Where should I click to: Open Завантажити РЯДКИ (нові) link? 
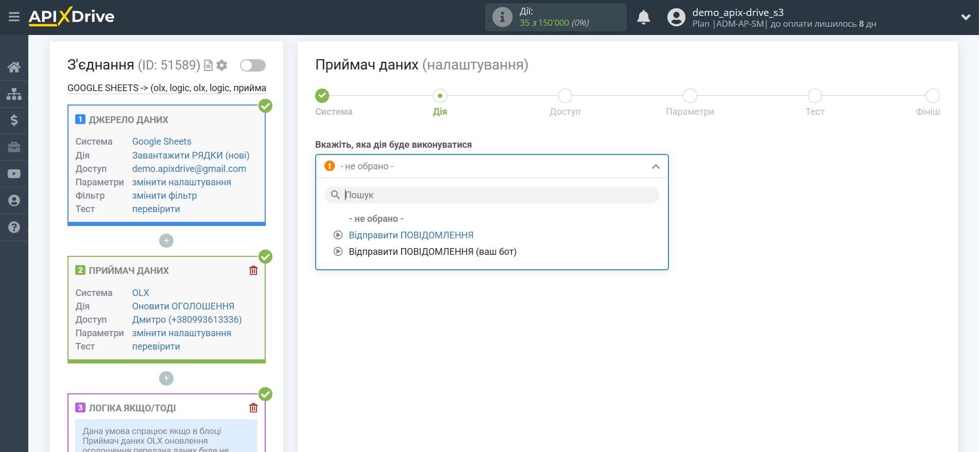click(191, 155)
